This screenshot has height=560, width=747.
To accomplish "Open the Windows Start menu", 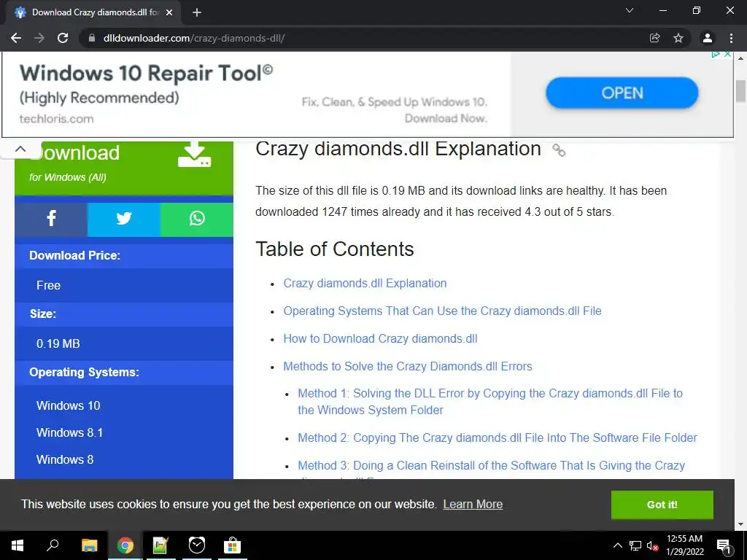I will 18,545.
